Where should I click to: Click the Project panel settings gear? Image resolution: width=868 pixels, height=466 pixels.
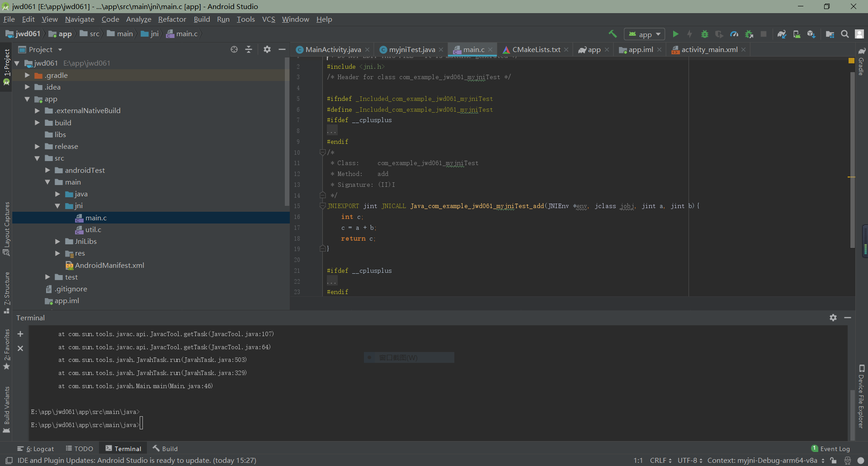pyautogui.click(x=267, y=49)
